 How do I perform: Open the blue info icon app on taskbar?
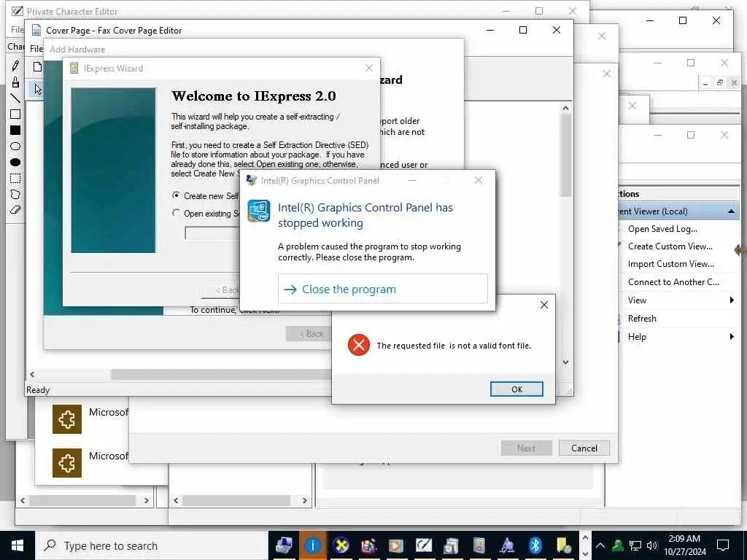coord(312,545)
